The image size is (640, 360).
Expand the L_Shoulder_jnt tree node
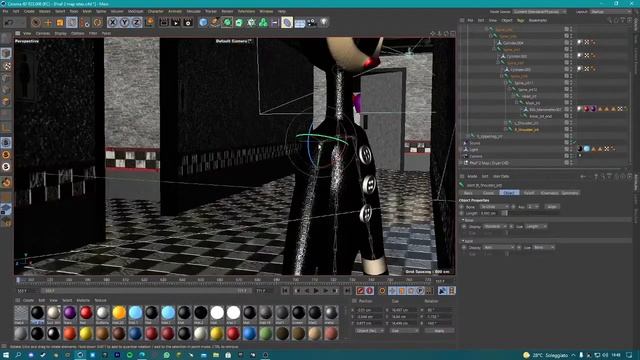click(x=505, y=123)
